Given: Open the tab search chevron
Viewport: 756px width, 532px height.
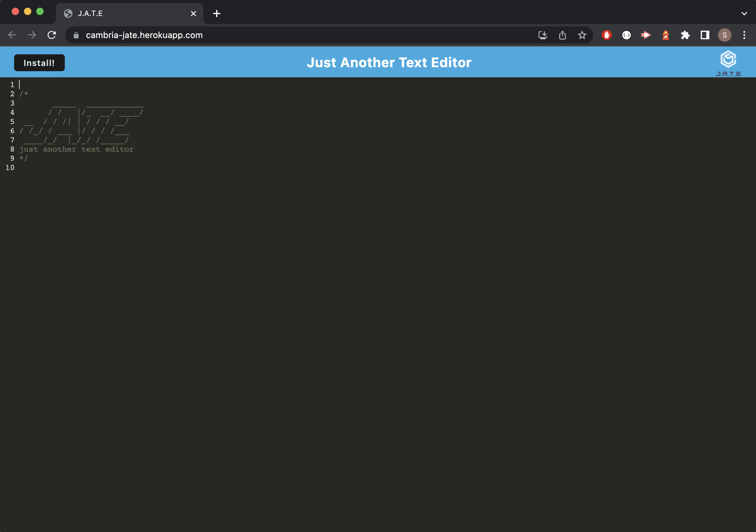Looking at the screenshot, I should (743, 13).
